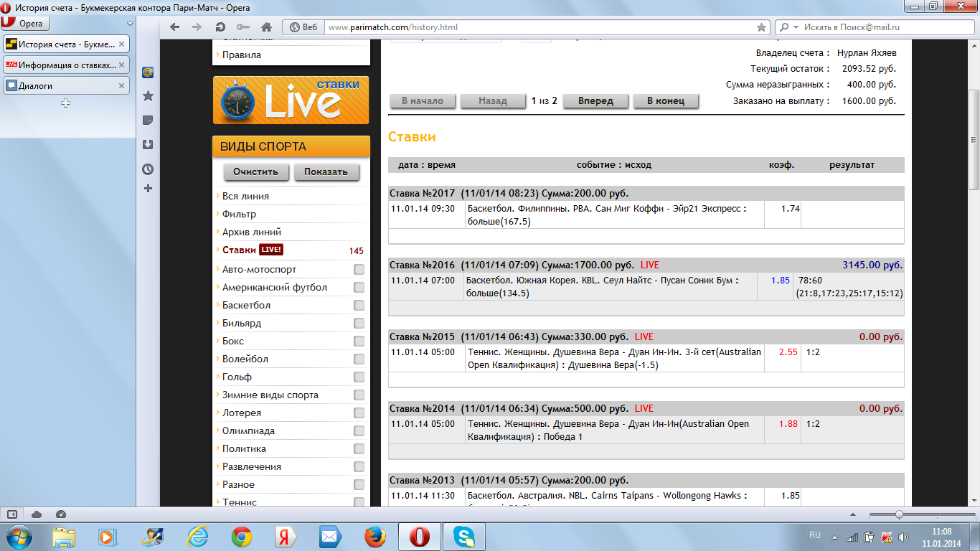Check the Волейбол checkbox
This screenshot has height=551, width=980.
pos(359,359)
